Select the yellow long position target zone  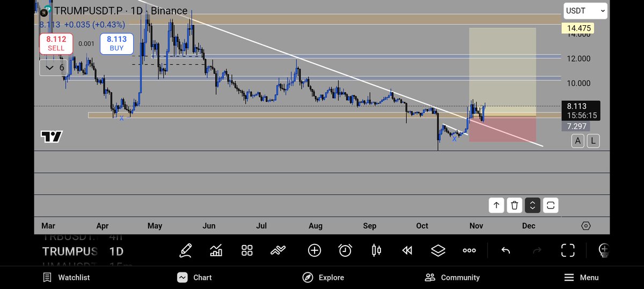pyautogui.click(x=502, y=71)
